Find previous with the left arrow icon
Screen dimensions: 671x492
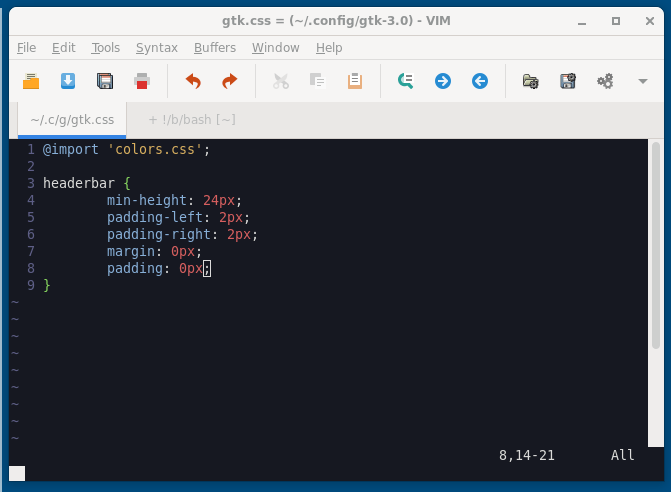pyautogui.click(x=480, y=81)
